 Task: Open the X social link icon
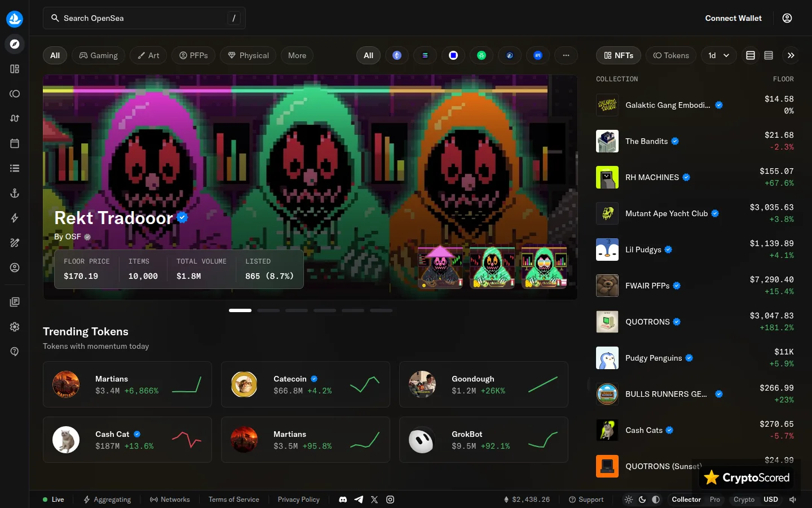(374, 500)
